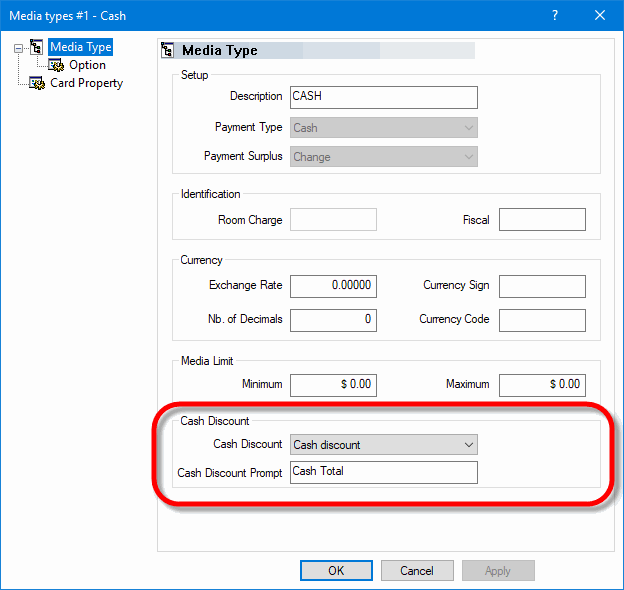
Task: Select Media Type tree item
Action: click(80, 47)
